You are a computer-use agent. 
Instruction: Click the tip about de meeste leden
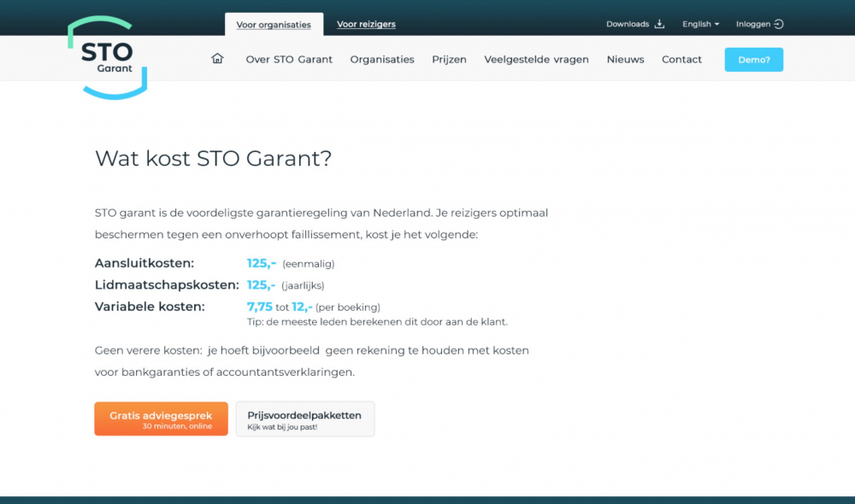[x=377, y=321]
